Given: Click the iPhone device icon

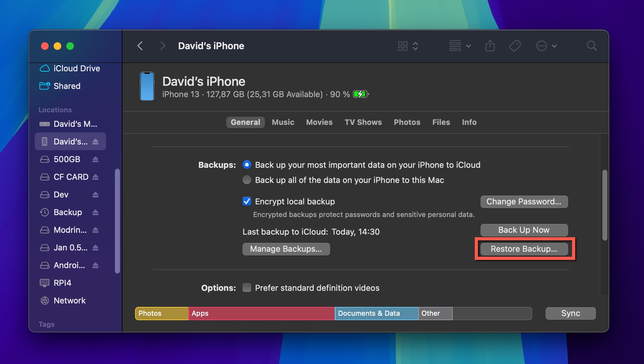Looking at the screenshot, I should [147, 87].
